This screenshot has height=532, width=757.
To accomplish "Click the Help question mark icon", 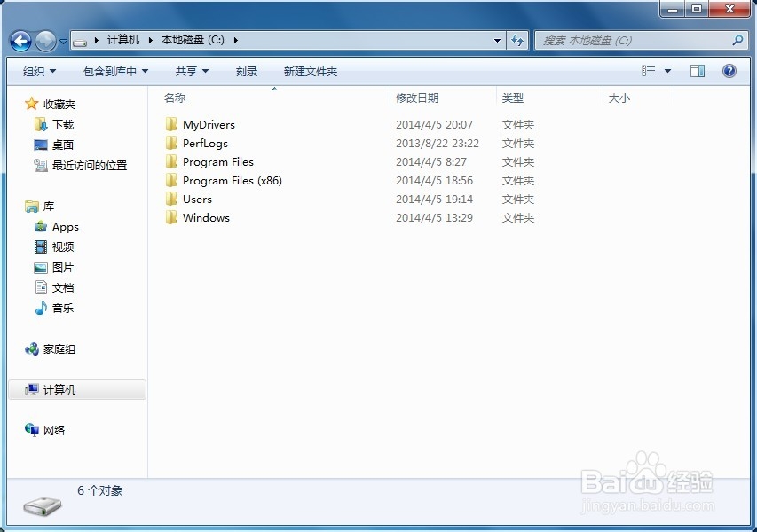I will coord(729,71).
